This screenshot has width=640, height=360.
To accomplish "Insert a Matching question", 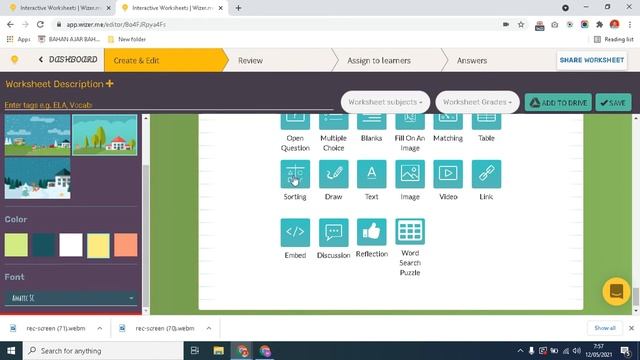I will click(x=448, y=122).
